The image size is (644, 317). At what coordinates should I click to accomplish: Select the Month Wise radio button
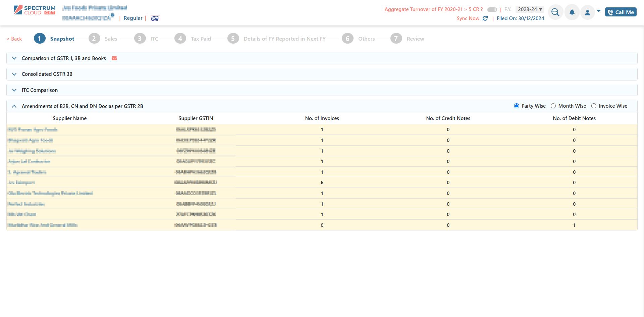pos(553,106)
